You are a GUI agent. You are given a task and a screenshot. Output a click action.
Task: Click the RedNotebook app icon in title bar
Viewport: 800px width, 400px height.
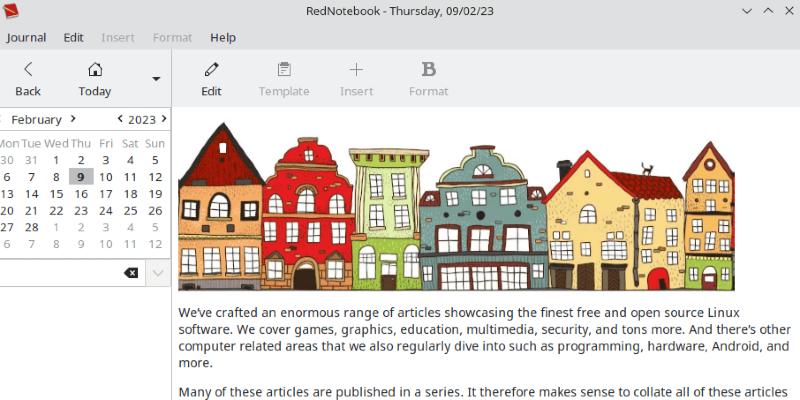[x=10, y=11]
